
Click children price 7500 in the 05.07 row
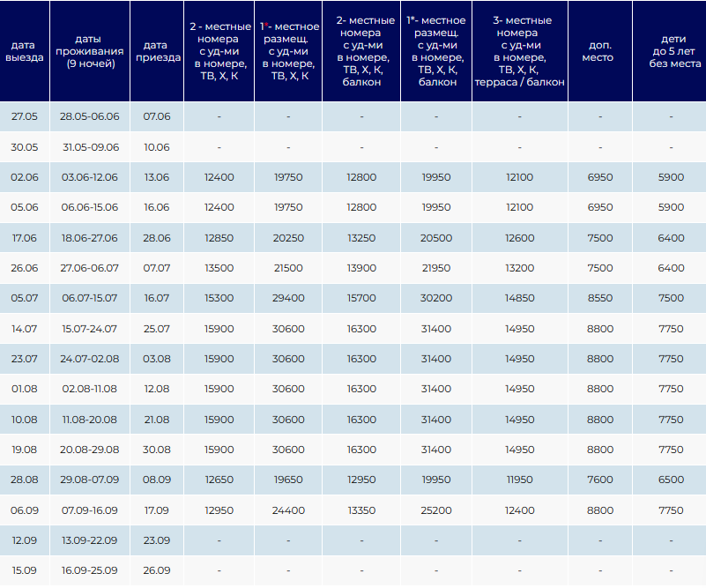pyautogui.click(x=671, y=298)
